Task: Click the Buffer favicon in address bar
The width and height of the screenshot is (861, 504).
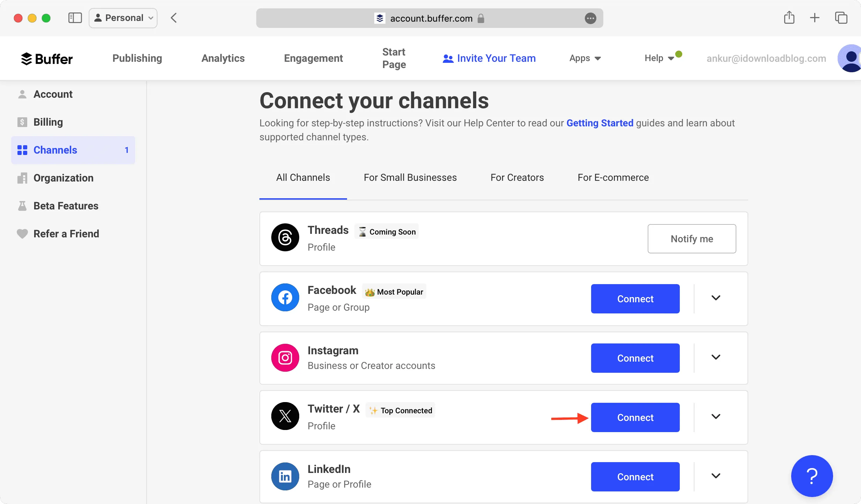Action: tap(380, 18)
